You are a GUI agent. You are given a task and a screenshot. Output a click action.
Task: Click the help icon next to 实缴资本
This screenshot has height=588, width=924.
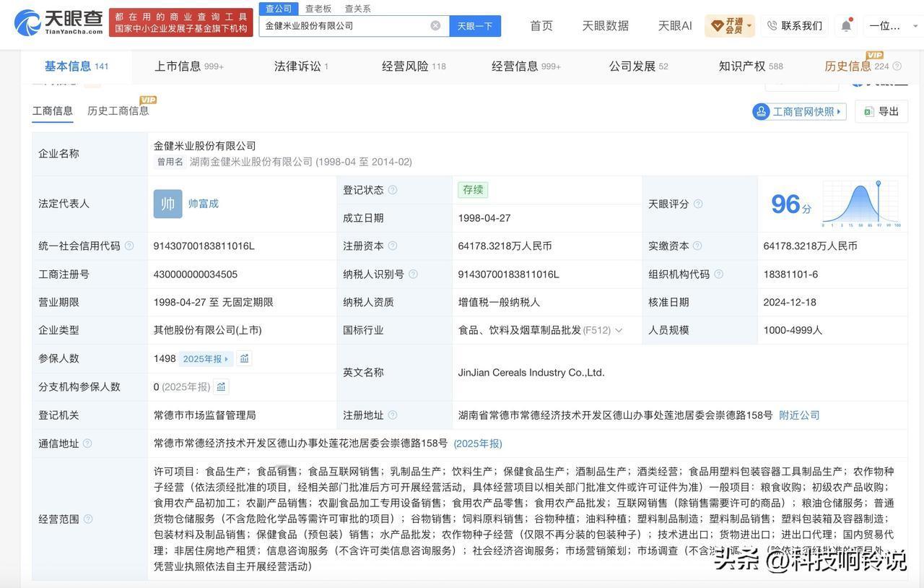697,246
